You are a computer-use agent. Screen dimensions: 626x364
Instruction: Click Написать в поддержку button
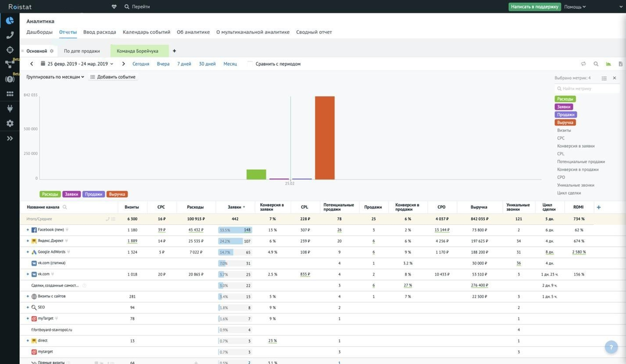535,7
